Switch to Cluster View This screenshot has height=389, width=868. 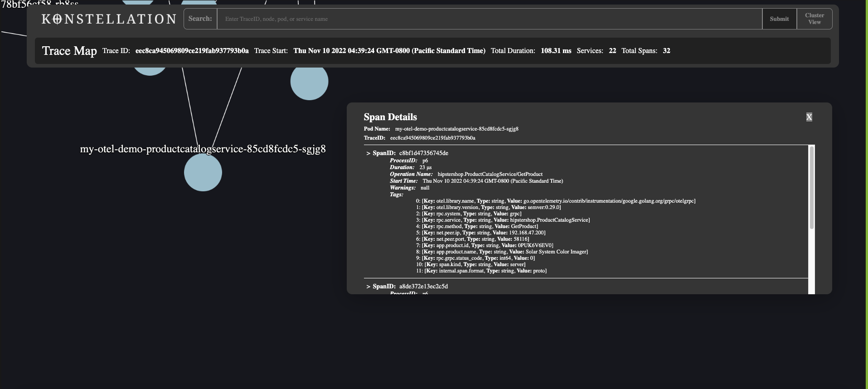coord(814,19)
